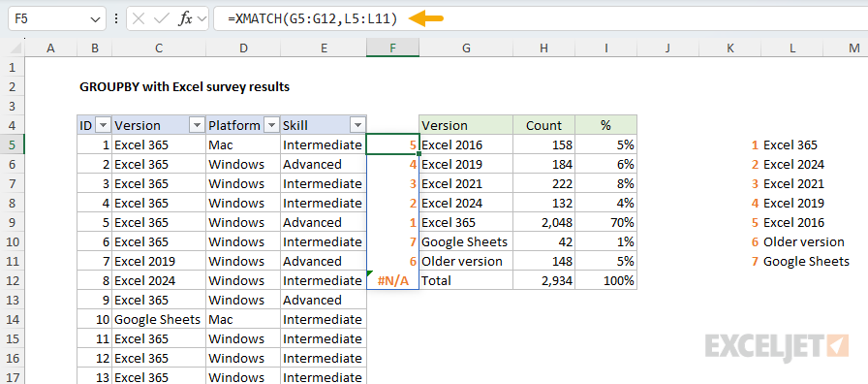Expand the formula bar function dropdown chevron
This screenshot has width=868, height=384.
(x=201, y=18)
